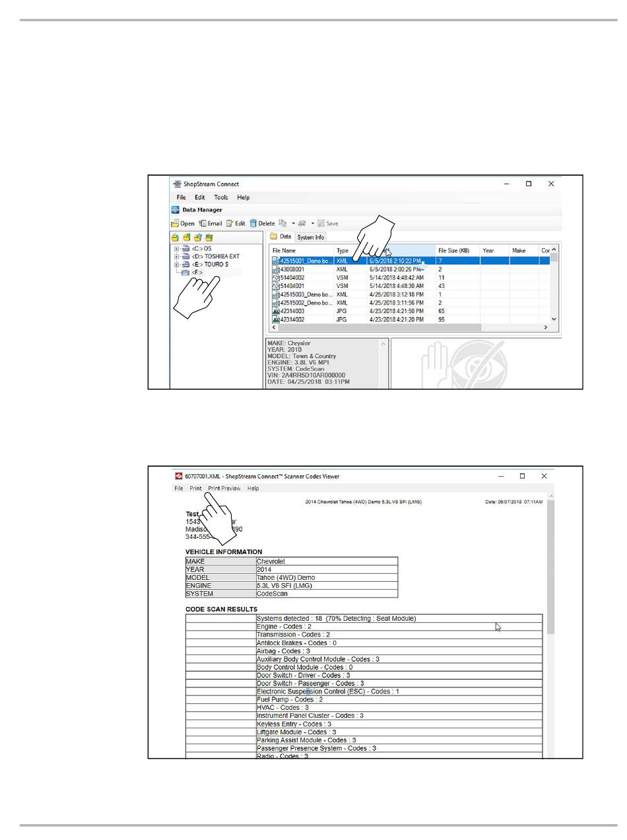The image size is (627, 840).
Task: Open the Tools menu
Action: (x=221, y=197)
